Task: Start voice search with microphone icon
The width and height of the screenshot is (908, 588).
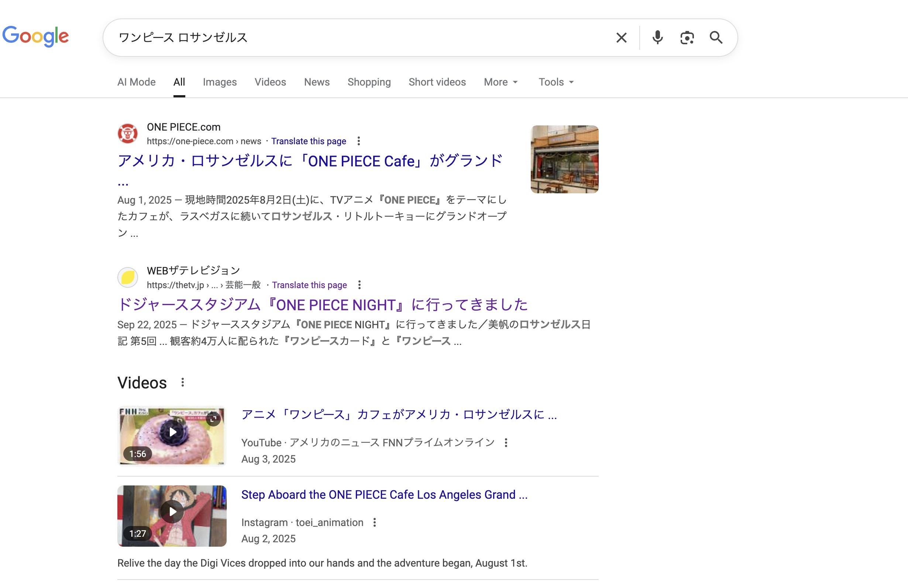Action: [x=657, y=38]
